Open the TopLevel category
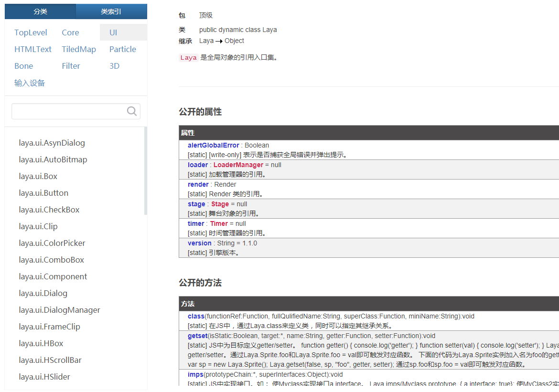The height and width of the screenshot is (392, 559). [31, 32]
